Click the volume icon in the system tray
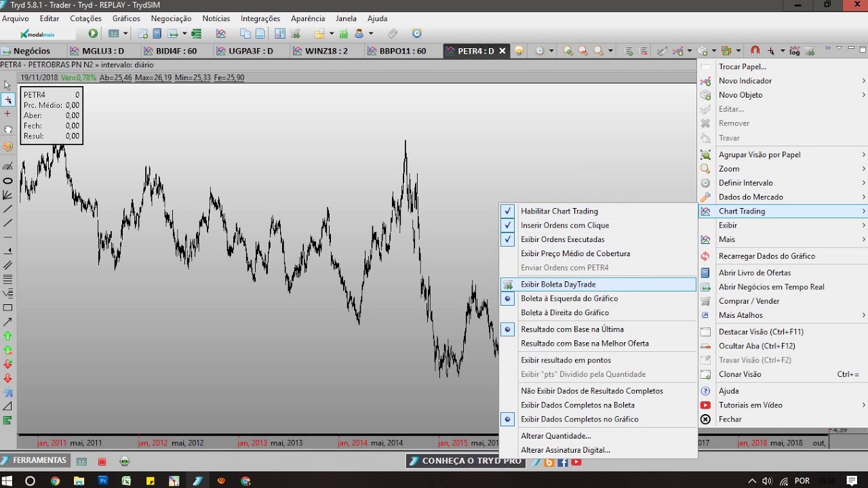Viewport: 868px width, 488px height. click(x=766, y=481)
